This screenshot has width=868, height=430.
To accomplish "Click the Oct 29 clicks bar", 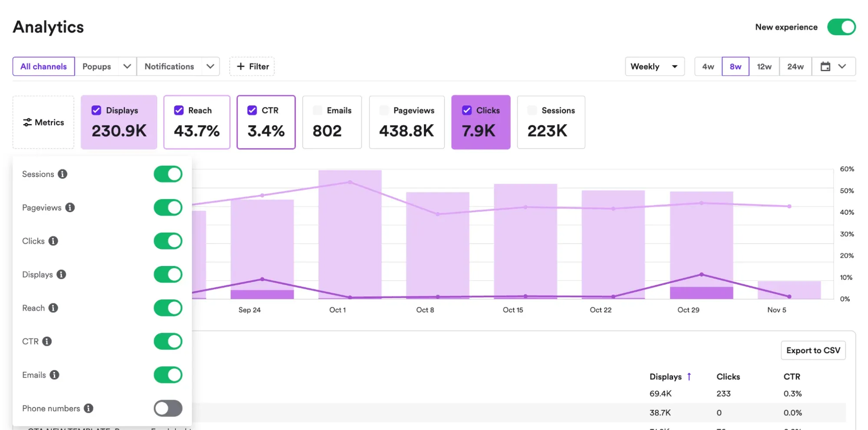I will pos(701,293).
